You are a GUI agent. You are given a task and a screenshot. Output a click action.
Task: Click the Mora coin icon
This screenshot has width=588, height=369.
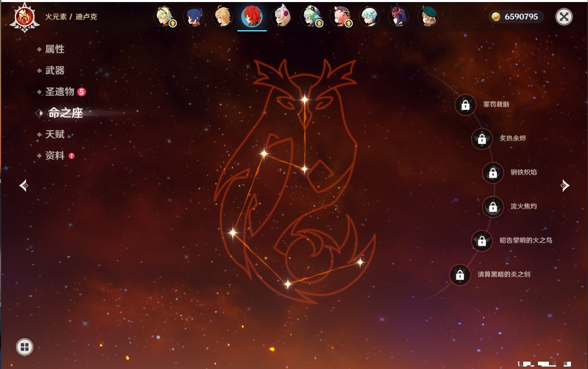pyautogui.click(x=496, y=17)
